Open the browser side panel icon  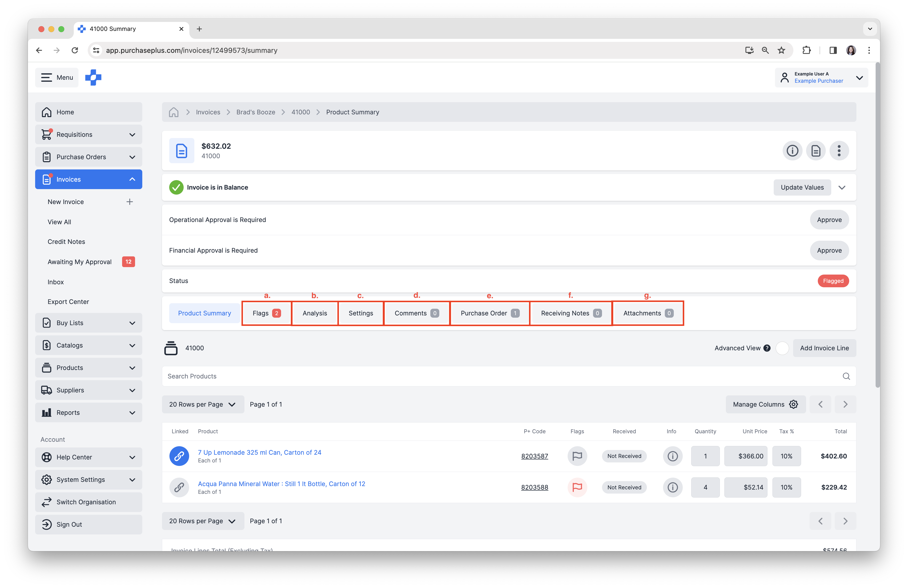833,50
